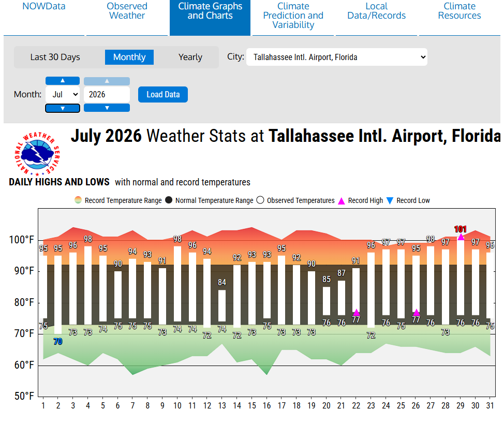Image resolution: width=504 pixels, height=423 pixels.
Task: Click the 80°F axis label
Action: point(24,302)
